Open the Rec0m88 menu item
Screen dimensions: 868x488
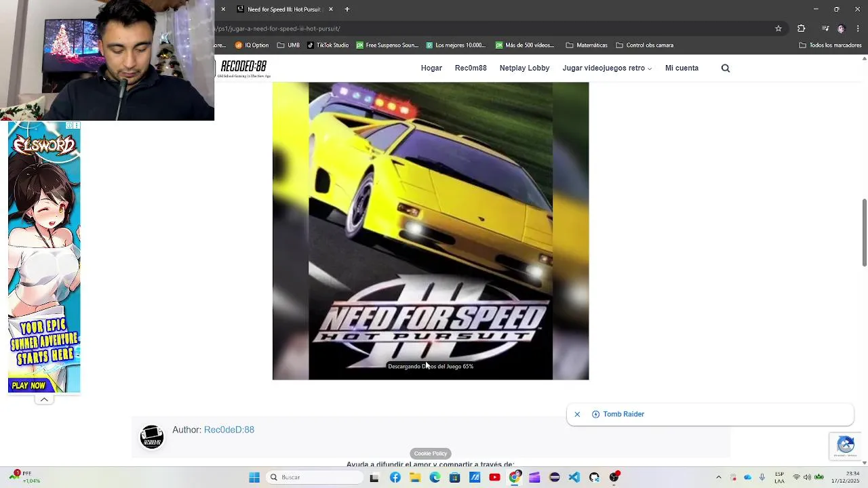pyautogui.click(x=471, y=68)
